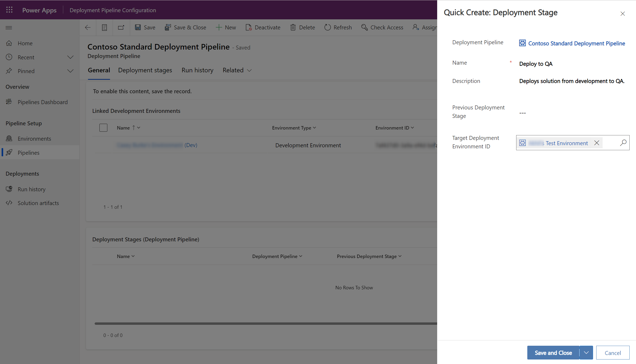
Task: Select the Run history tab
Action: [x=198, y=70]
